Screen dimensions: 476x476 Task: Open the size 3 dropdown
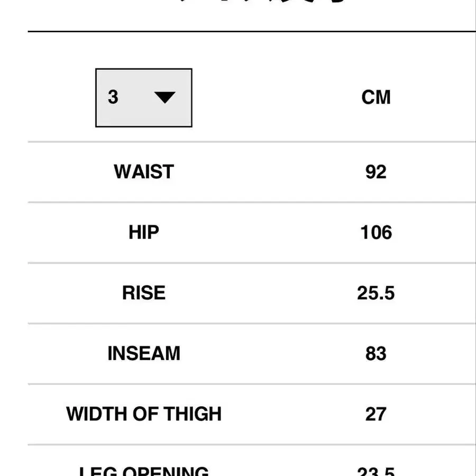point(143,98)
